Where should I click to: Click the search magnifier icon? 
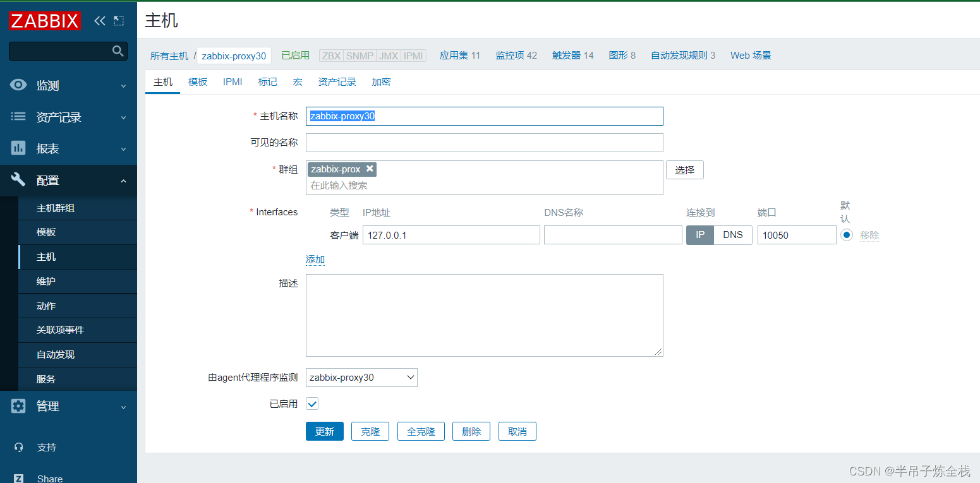(118, 51)
